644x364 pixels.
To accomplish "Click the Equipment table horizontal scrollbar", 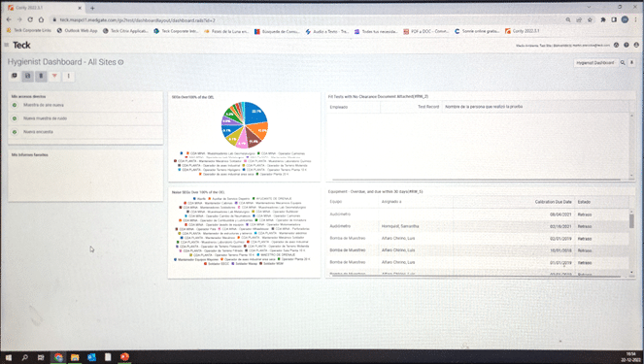I will [x=476, y=277].
